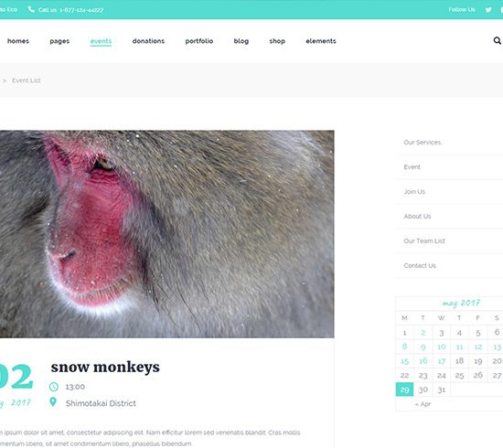Click the location pin by Shimotakai District
This screenshot has height=448, width=503.
pos(53,401)
